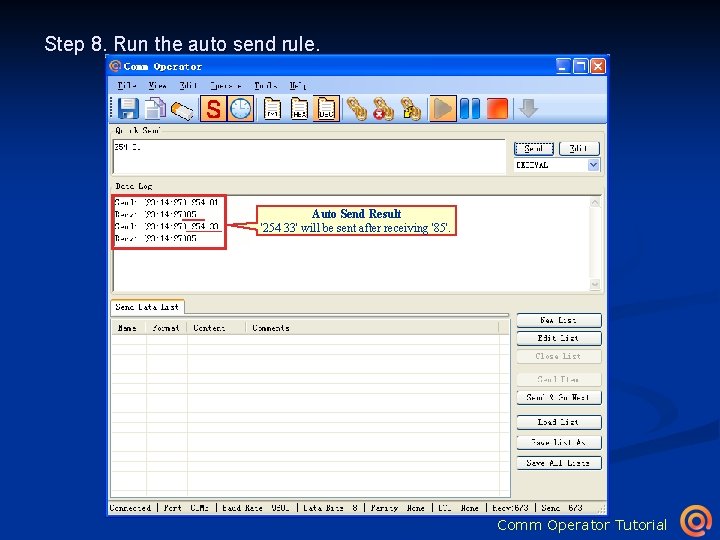Click the Data Bits 8 status entry
720x540 pixels.
tap(330, 508)
